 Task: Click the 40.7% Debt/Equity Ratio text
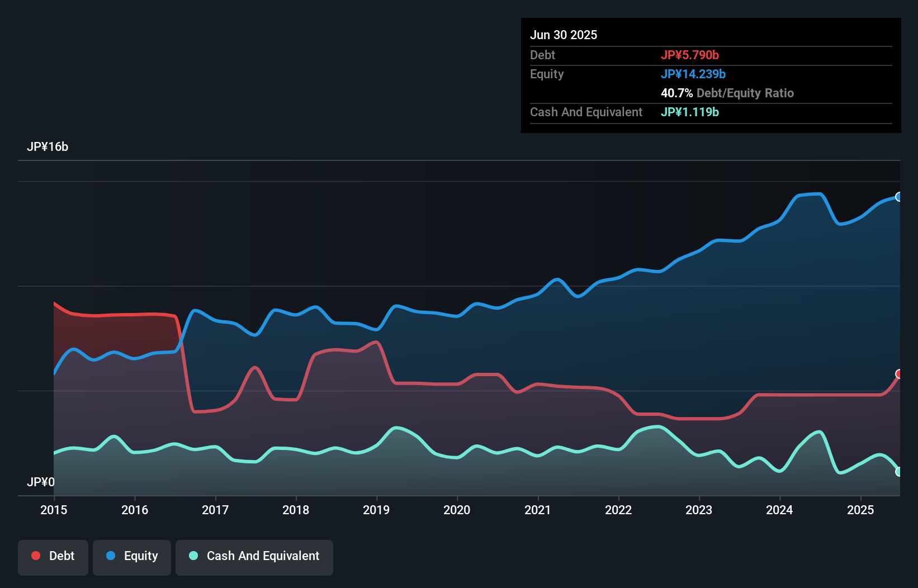tap(727, 93)
